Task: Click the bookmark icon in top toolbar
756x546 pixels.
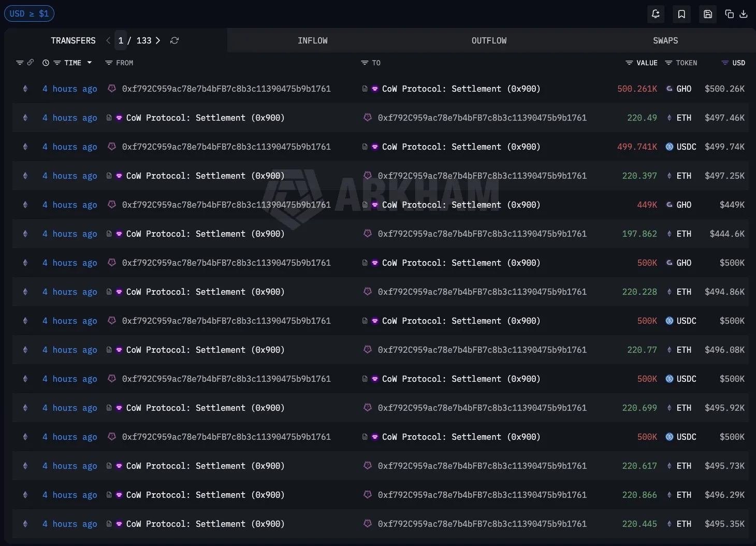Action: coord(681,14)
